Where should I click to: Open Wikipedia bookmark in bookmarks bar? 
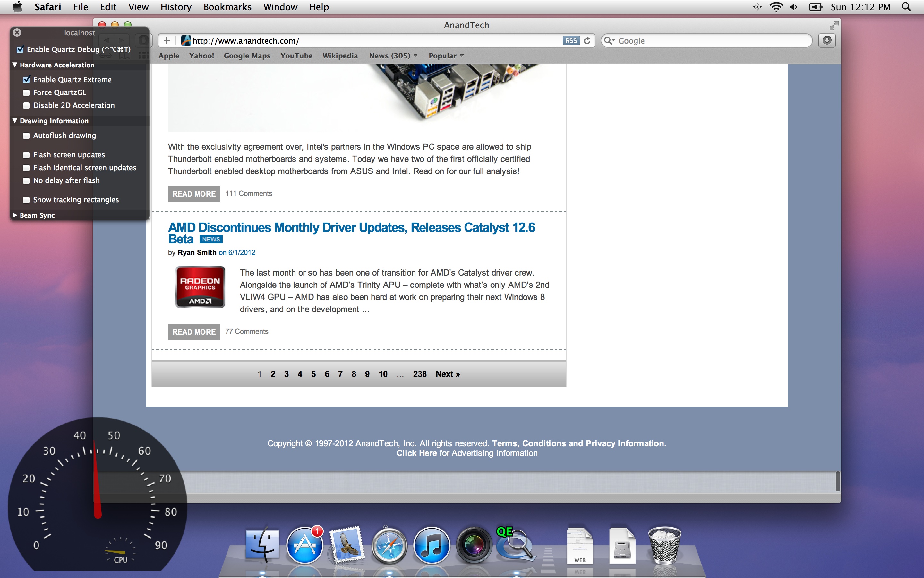click(x=340, y=56)
